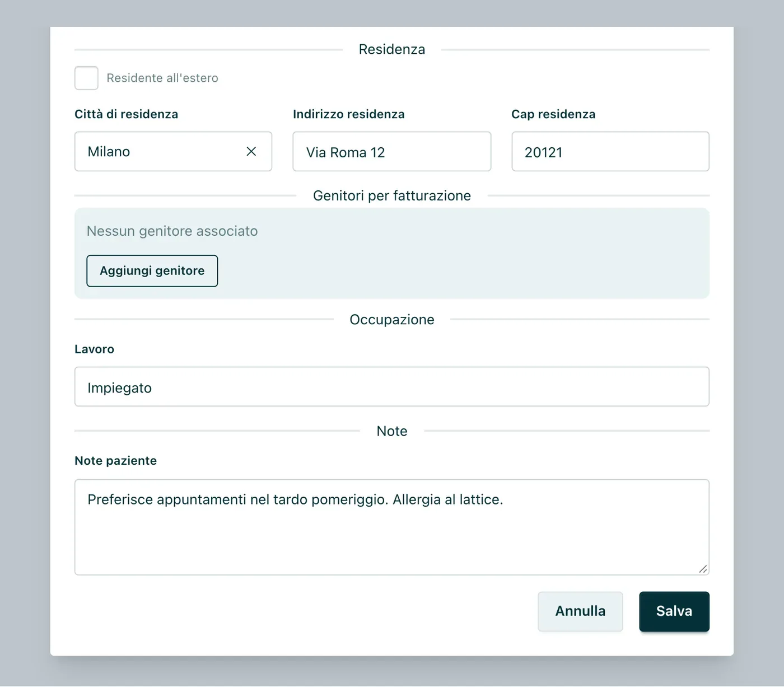784x687 pixels.
Task: Clear the Milano city selection
Action: [x=251, y=152]
